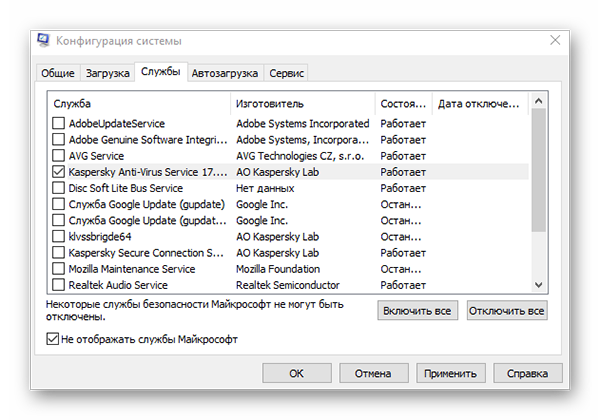This screenshot has height=420, width=600.
Task: Check the Realtek Audio Service checkbox
Action: tap(58, 285)
